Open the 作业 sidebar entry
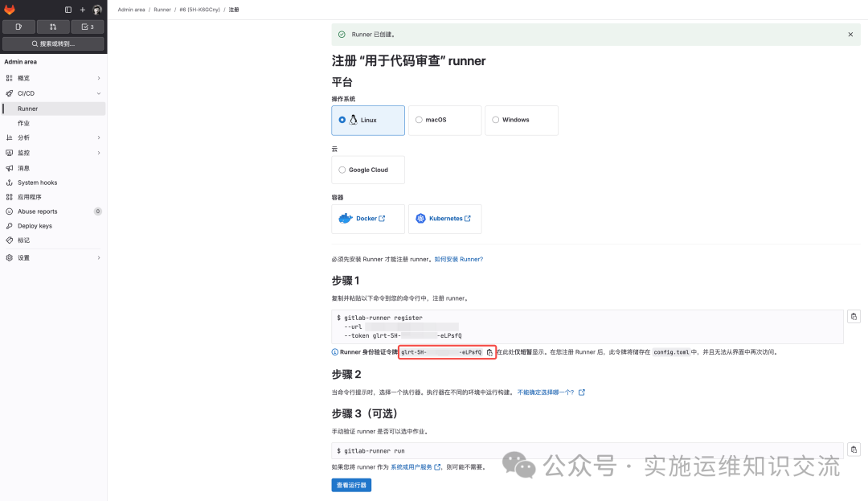The image size is (868, 501). coord(27,123)
